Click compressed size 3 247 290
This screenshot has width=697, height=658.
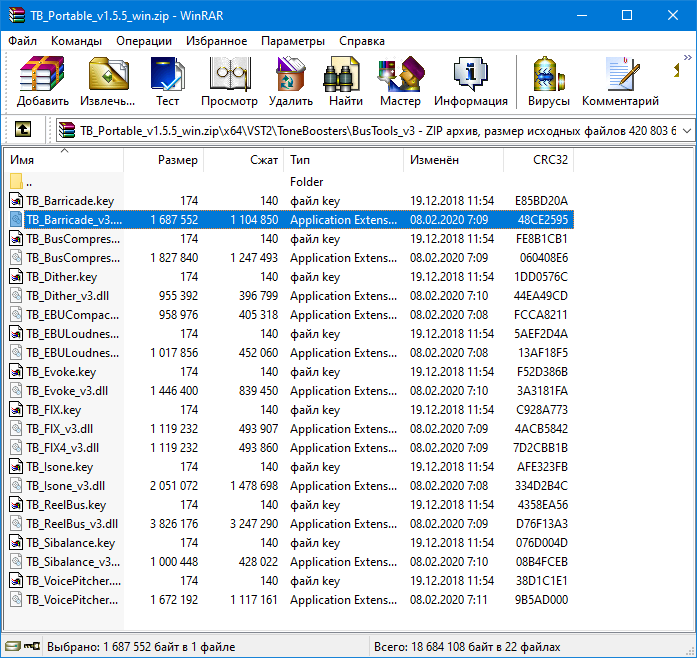tap(254, 524)
